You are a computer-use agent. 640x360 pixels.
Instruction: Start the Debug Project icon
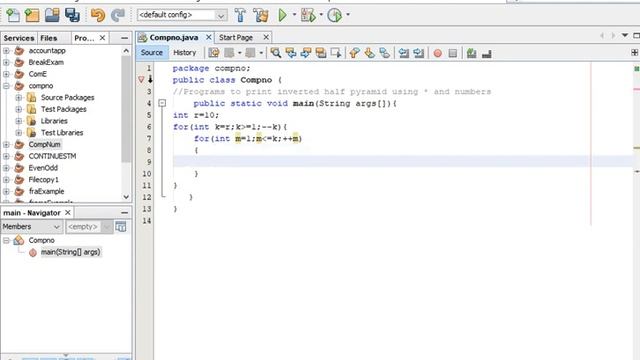tap(308, 15)
